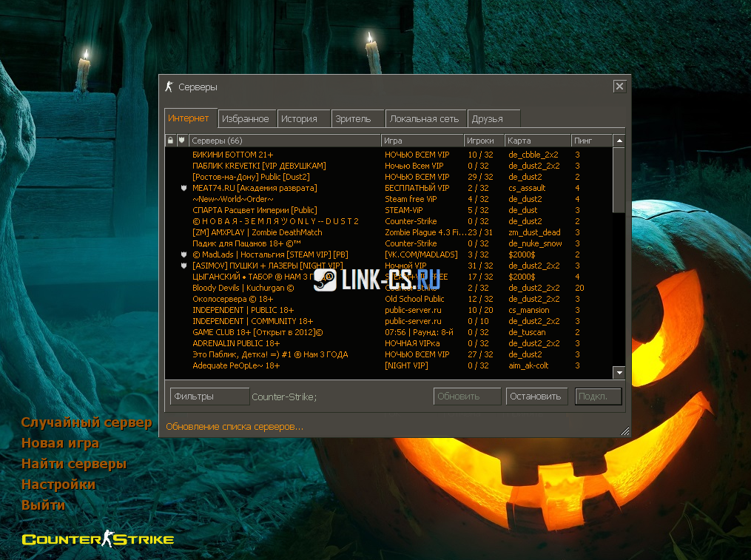Click the shield icon beside the MadLads server
Viewport: 751px width, 560px height.
tap(182, 254)
